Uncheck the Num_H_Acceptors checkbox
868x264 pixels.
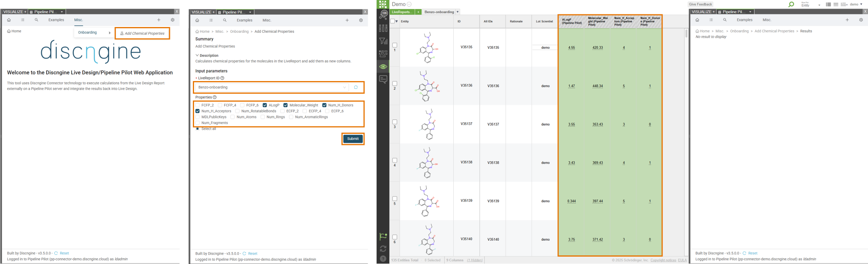click(x=197, y=111)
